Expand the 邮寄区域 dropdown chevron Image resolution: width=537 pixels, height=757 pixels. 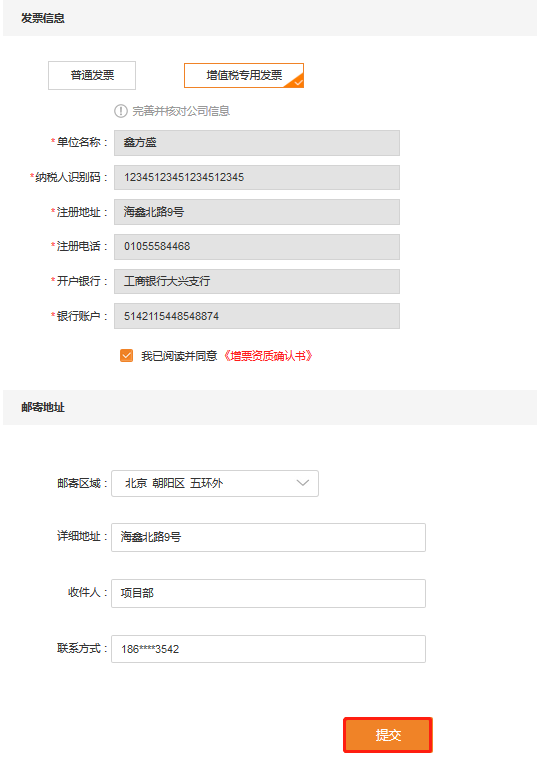tap(303, 483)
